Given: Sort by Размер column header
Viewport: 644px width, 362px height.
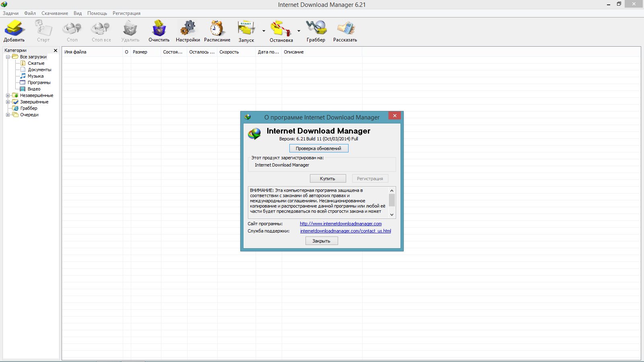Looking at the screenshot, I should (x=146, y=52).
